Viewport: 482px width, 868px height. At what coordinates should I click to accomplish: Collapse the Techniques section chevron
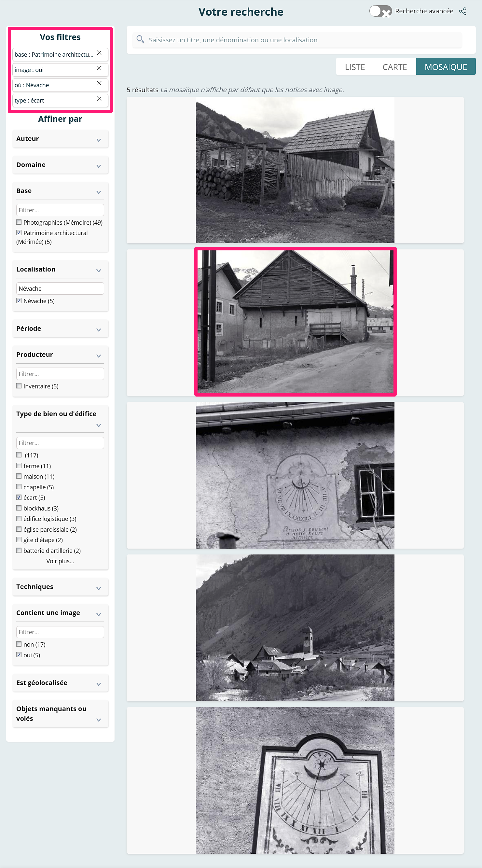[98, 588]
